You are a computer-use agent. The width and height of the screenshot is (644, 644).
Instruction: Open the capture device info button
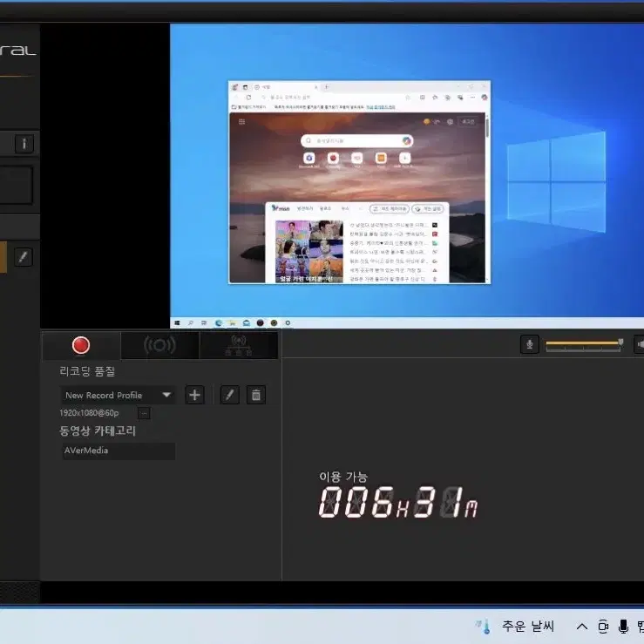(x=24, y=144)
